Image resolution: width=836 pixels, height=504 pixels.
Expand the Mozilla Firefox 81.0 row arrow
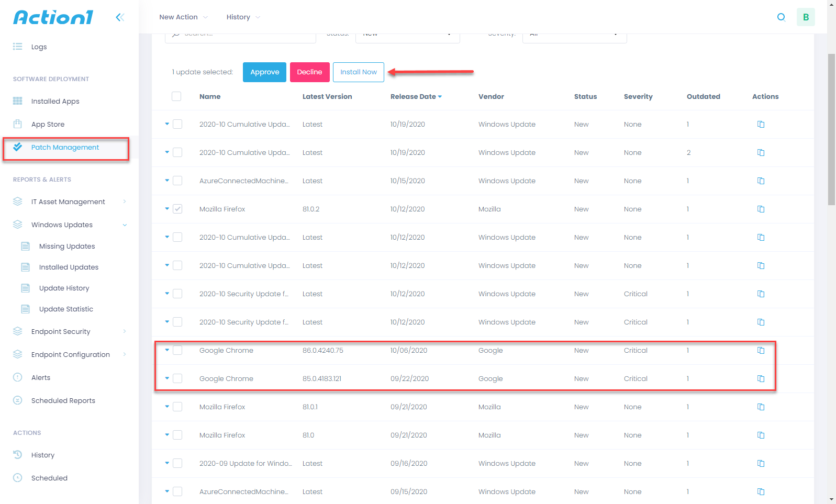167,434
